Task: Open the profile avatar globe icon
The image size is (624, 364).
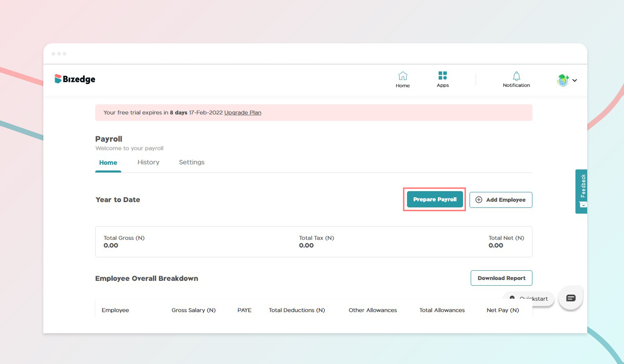Action: coord(563,80)
